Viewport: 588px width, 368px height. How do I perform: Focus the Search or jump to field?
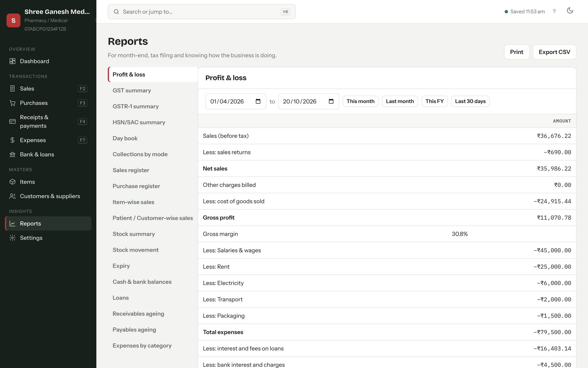202,12
